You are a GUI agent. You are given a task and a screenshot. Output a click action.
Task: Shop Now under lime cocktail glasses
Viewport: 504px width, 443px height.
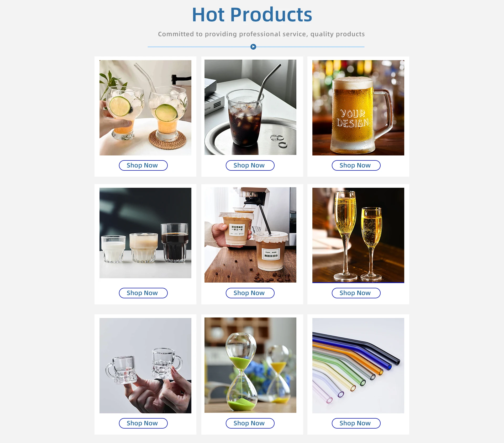(143, 165)
